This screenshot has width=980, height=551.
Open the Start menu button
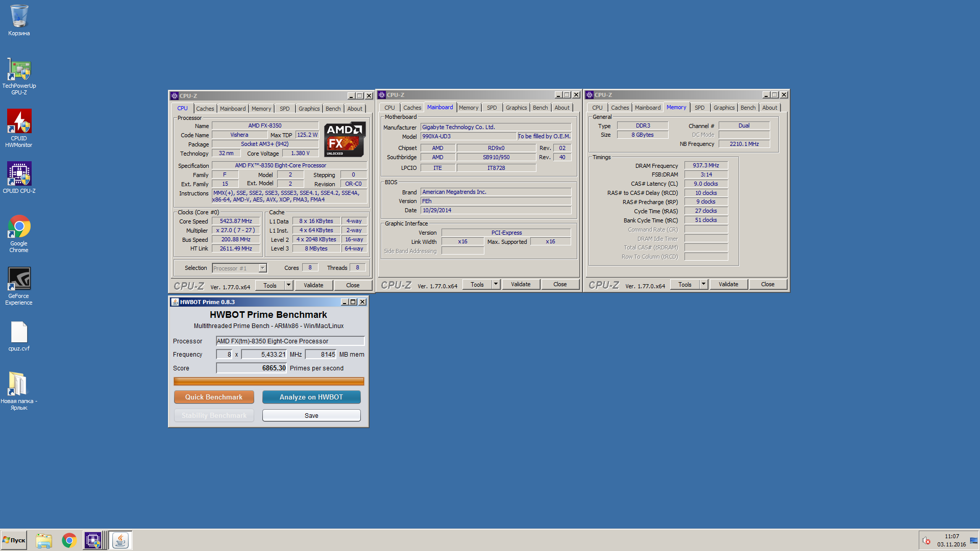(14, 540)
